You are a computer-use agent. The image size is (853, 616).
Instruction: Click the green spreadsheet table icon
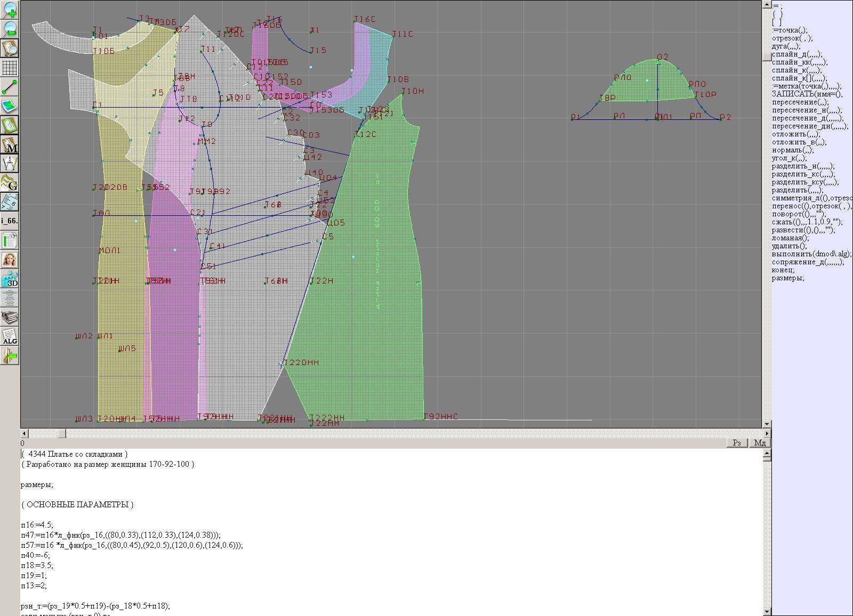pyautogui.click(x=10, y=241)
